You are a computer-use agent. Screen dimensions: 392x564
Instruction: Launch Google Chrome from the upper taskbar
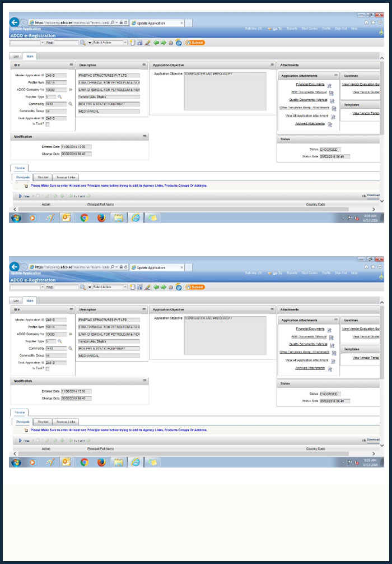[x=84, y=218]
